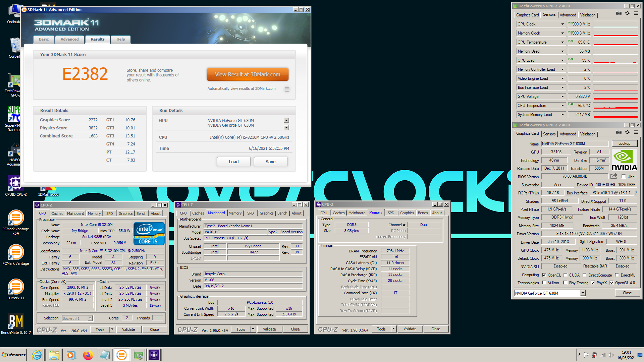The width and height of the screenshot is (644, 362).
Task: Click CPU-Z chip icon on taskbar
Action: pyautogui.click(x=154, y=355)
